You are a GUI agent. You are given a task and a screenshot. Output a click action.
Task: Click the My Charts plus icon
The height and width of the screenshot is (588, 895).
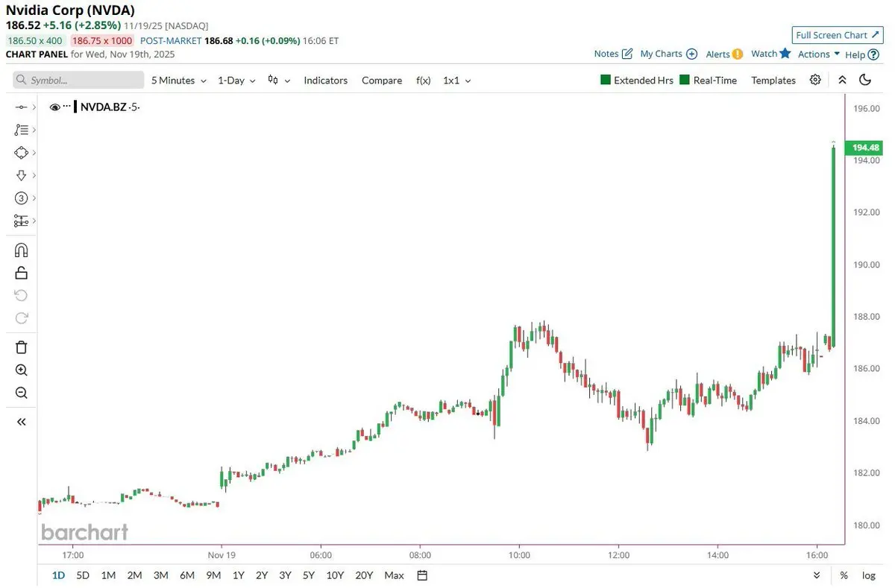point(691,54)
